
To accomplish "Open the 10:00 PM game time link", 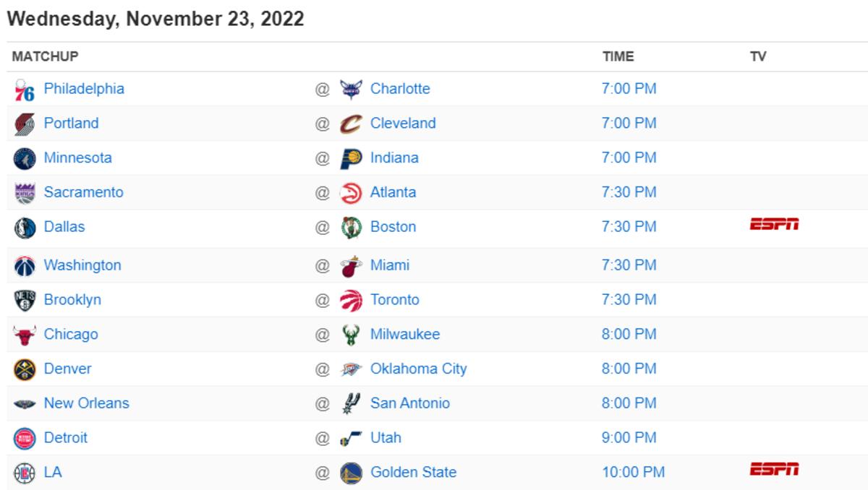I will point(633,473).
